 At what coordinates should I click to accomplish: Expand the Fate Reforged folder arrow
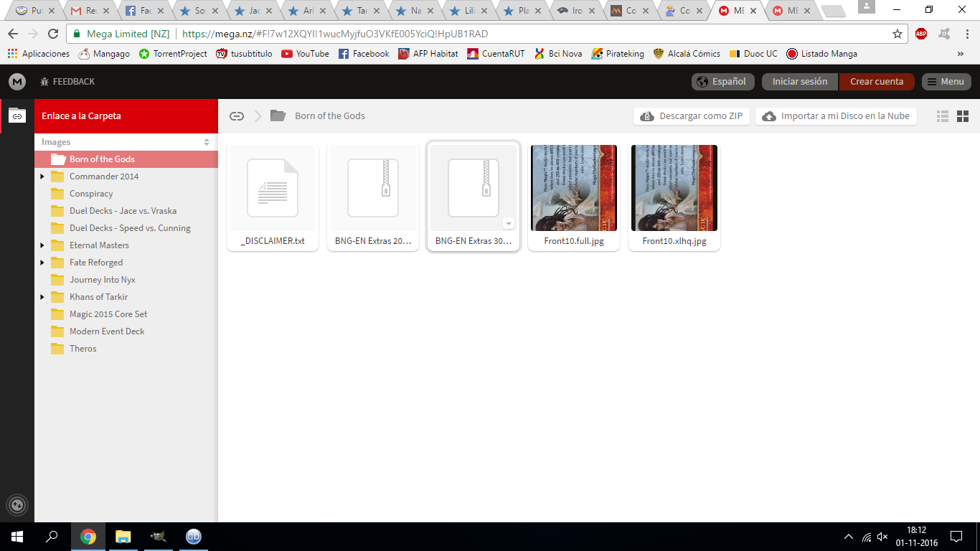click(42, 263)
